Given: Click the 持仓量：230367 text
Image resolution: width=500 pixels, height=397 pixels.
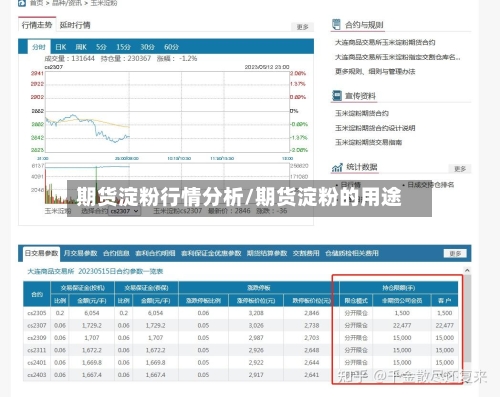Looking at the screenshot, I should (x=126, y=59).
